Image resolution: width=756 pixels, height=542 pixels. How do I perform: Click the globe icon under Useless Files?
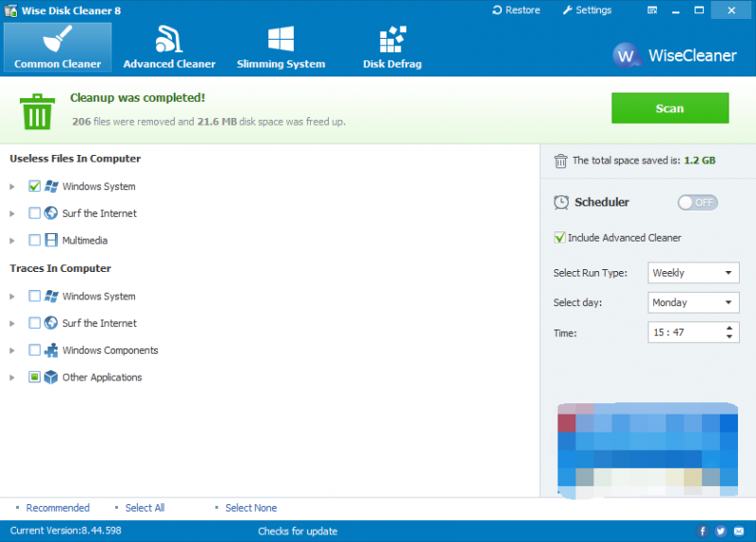(51, 213)
